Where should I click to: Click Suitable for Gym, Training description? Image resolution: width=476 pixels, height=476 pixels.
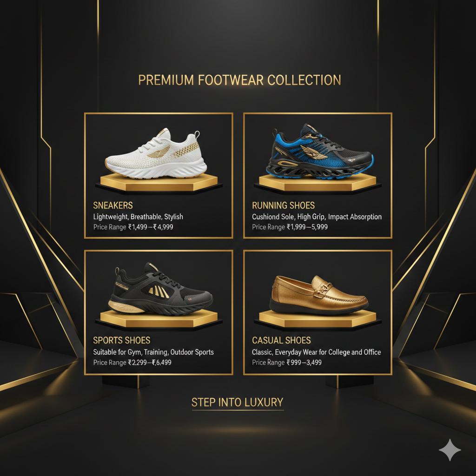tap(153, 352)
